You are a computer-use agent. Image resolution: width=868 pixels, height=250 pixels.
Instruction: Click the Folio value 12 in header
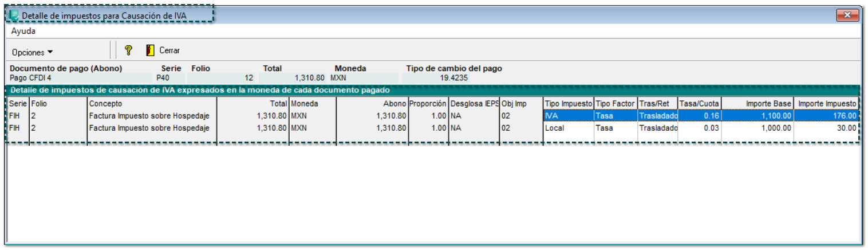(249, 78)
